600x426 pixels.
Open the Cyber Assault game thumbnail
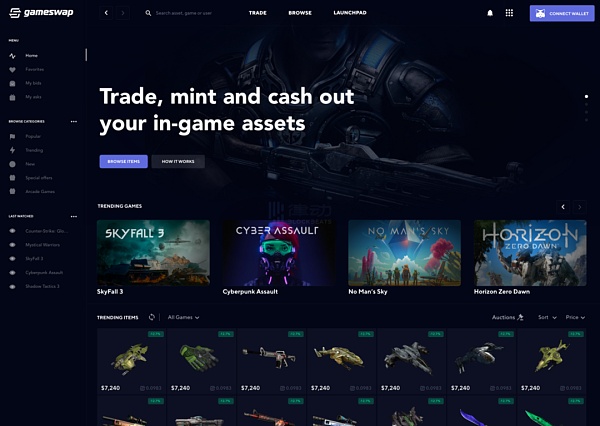[279, 253]
